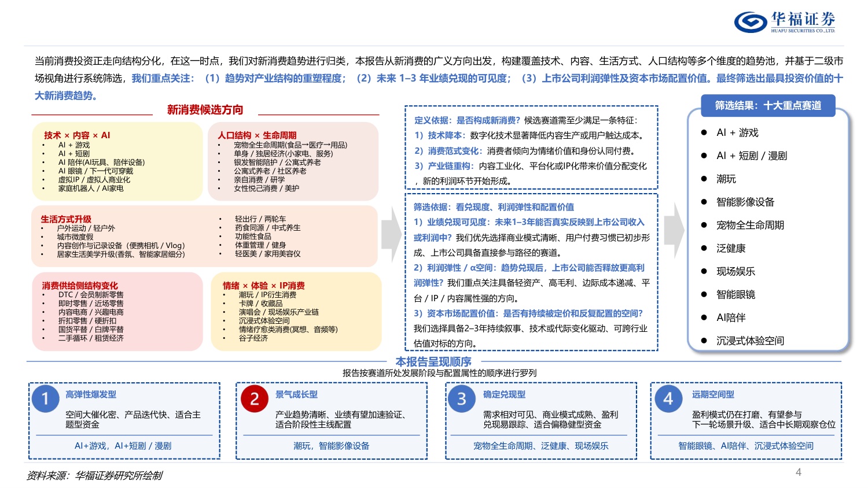Screen dimensions: 868x488
Task: Click 泛健康 in the results list
Action: [731, 248]
